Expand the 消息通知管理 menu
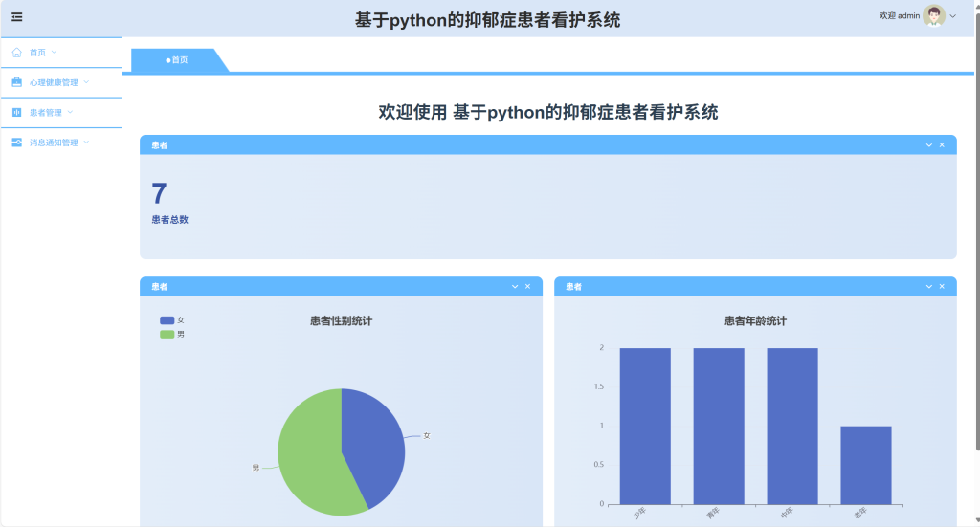The width and height of the screenshot is (980, 527). click(60, 143)
